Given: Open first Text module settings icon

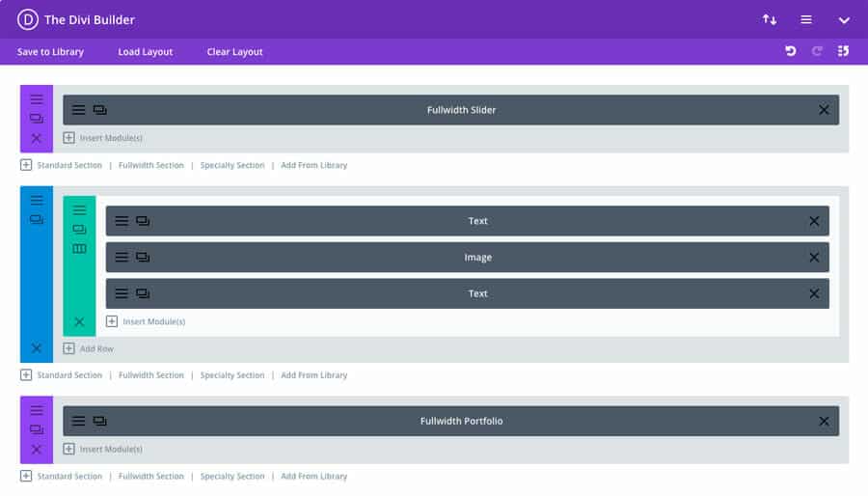Looking at the screenshot, I should [122, 221].
